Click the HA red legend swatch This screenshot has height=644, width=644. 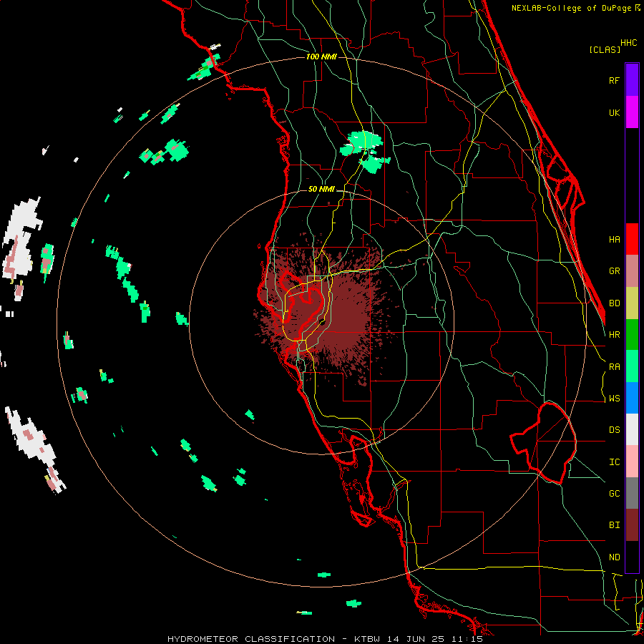coord(632,239)
